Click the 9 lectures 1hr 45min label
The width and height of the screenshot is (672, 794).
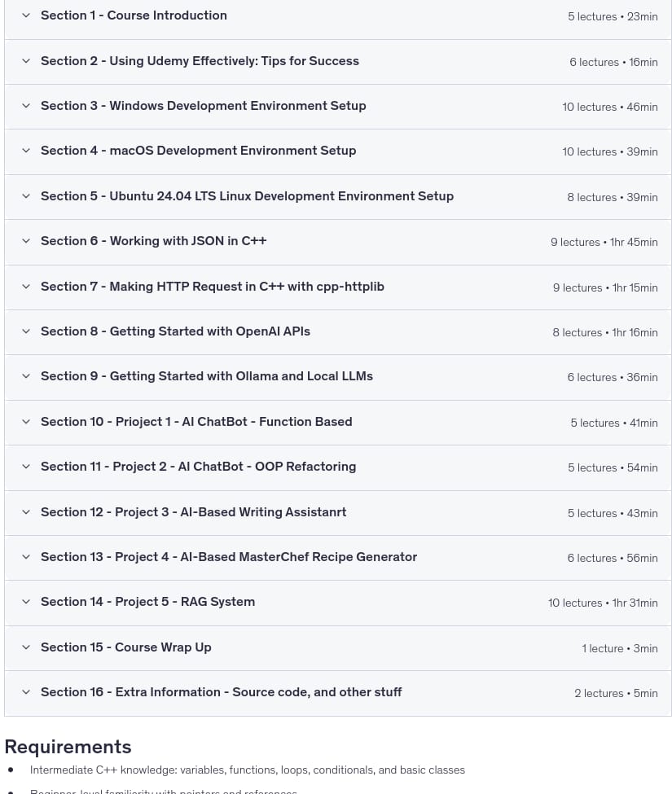pos(604,243)
